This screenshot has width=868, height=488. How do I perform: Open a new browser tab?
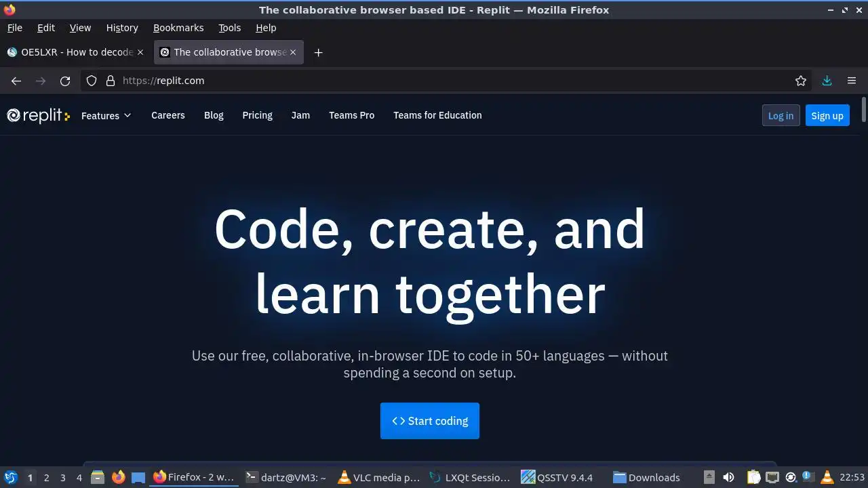click(318, 52)
